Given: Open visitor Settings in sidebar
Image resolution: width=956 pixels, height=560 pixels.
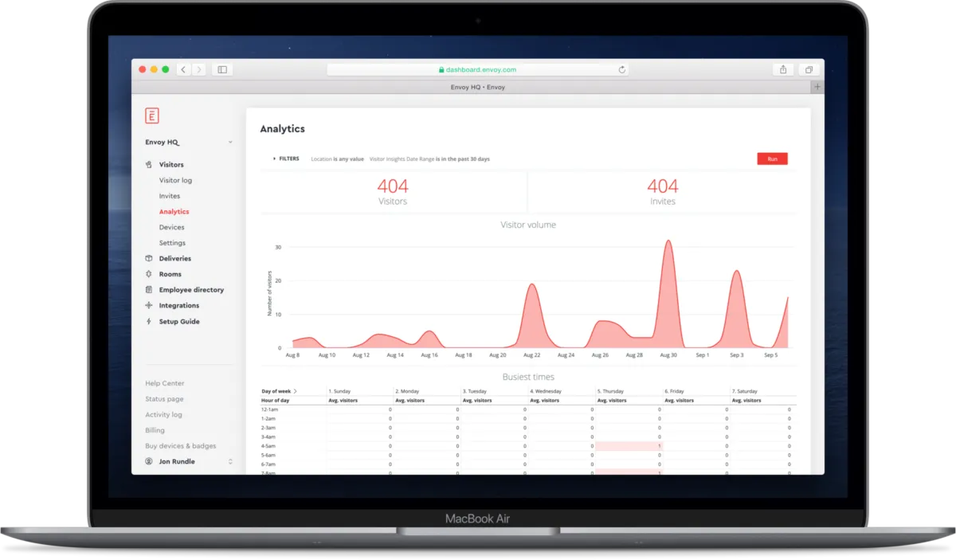Looking at the screenshot, I should [172, 243].
